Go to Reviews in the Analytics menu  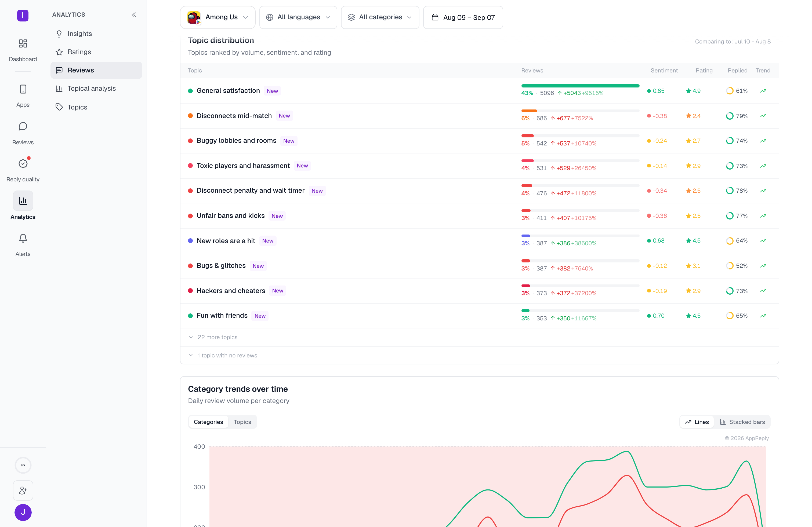click(96, 70)
